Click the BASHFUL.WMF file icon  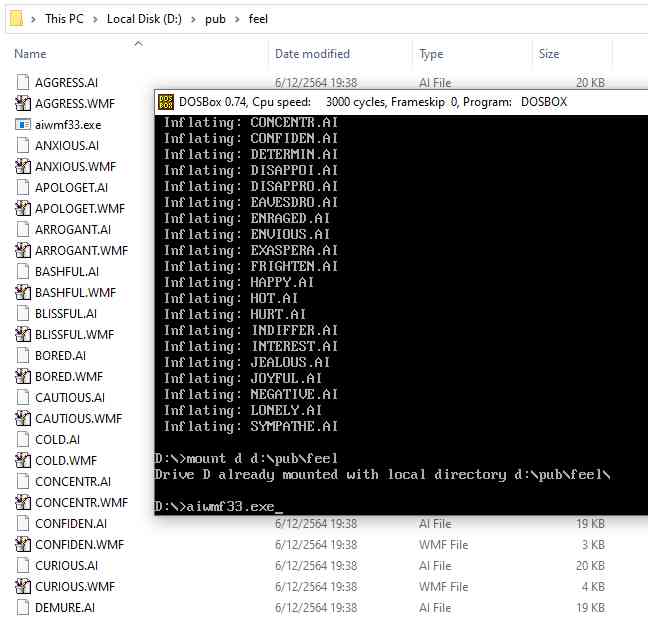click(24, 293)
